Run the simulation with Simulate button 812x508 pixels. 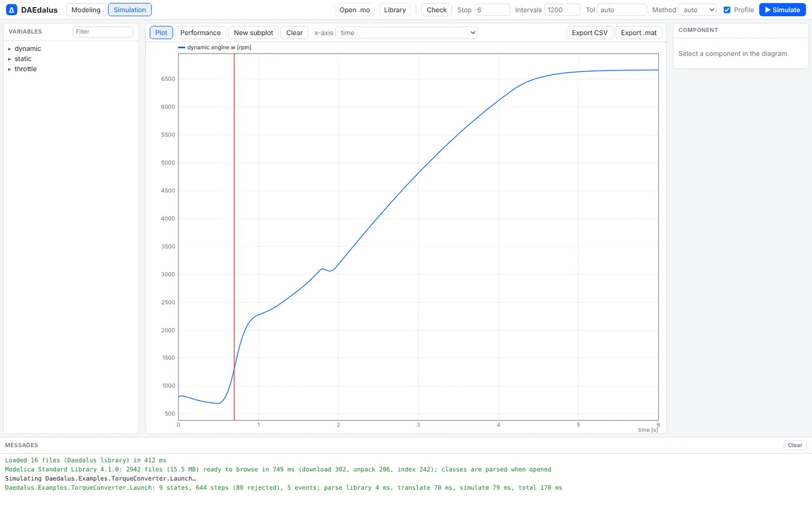[x=782, y=10]
